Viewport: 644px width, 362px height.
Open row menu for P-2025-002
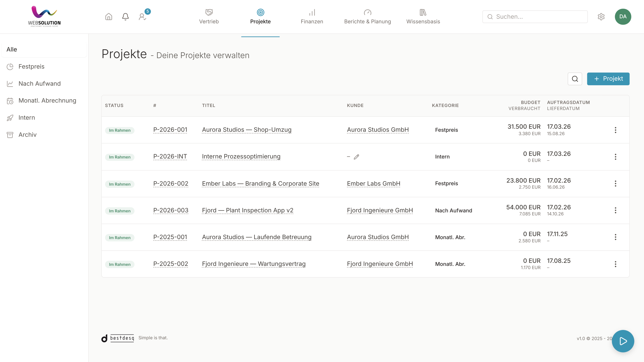pos(615,264)
